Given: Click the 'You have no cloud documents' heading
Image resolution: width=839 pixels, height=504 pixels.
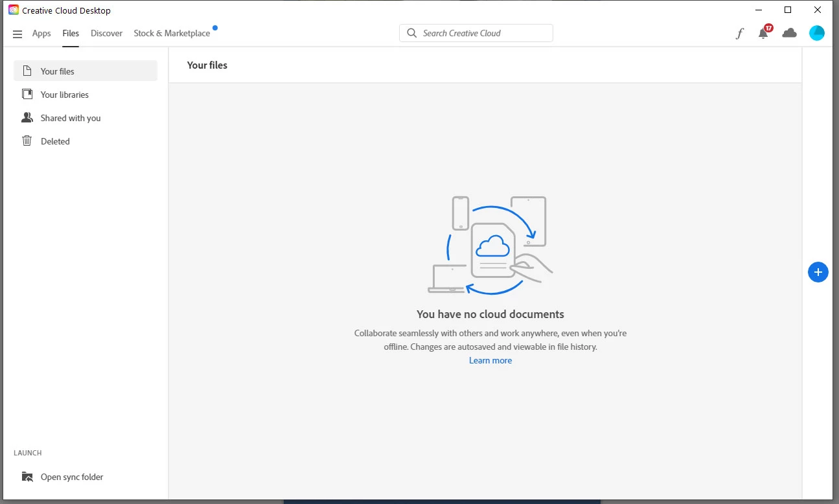Looking at the screenshot, I should pyautogui.click(x=490, y=314).
